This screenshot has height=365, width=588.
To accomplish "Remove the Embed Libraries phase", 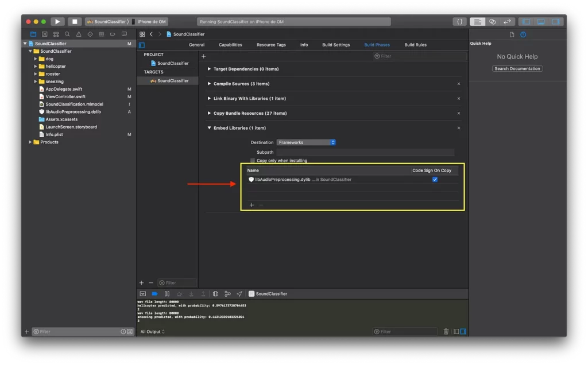I will (459, 128).
